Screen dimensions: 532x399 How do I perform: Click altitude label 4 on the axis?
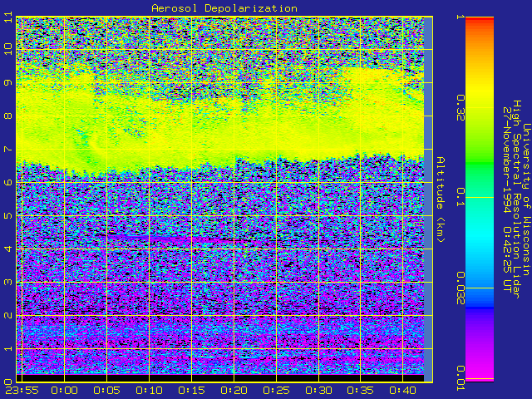click(x=8, y=249)
